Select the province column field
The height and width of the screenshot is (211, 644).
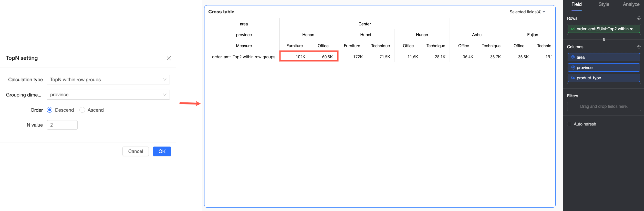tap(604, 68)
